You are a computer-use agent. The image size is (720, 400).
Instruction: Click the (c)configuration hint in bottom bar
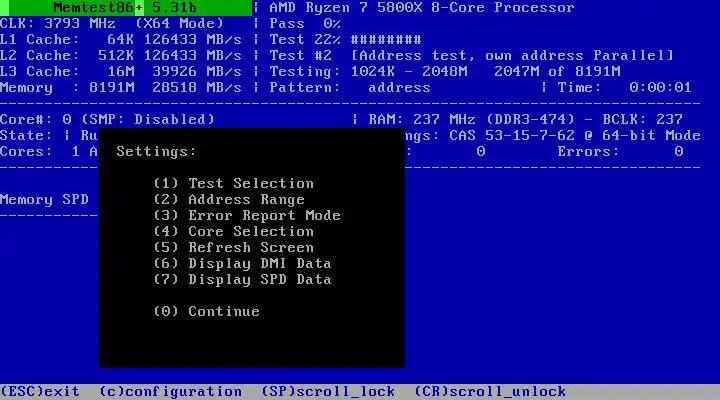[170, 392]
